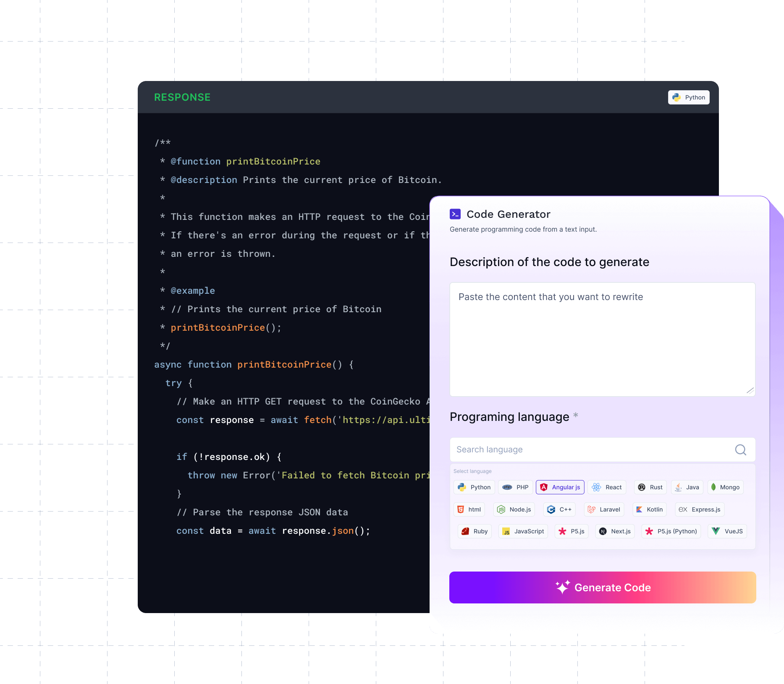Click 'Generate programming code from a text input.'
This screenshot has width=784, height=684.
pos(523,229)
